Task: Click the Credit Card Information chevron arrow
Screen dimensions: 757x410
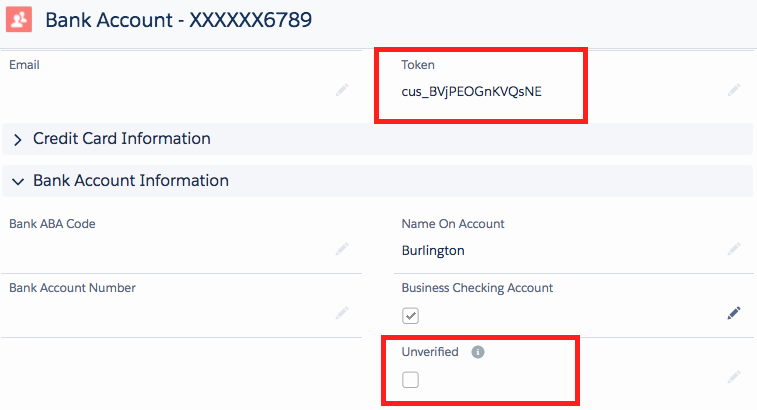Action: click(x=18, y=140)
